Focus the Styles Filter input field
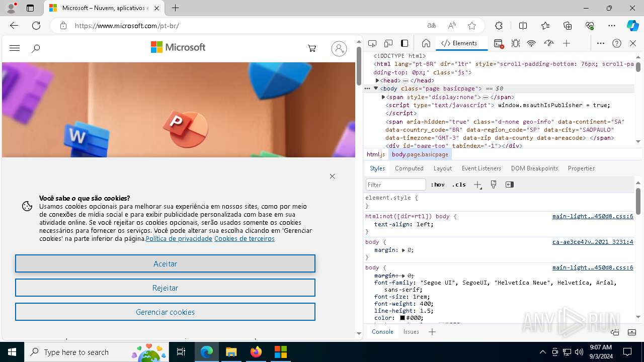 (x=396, y=185)
